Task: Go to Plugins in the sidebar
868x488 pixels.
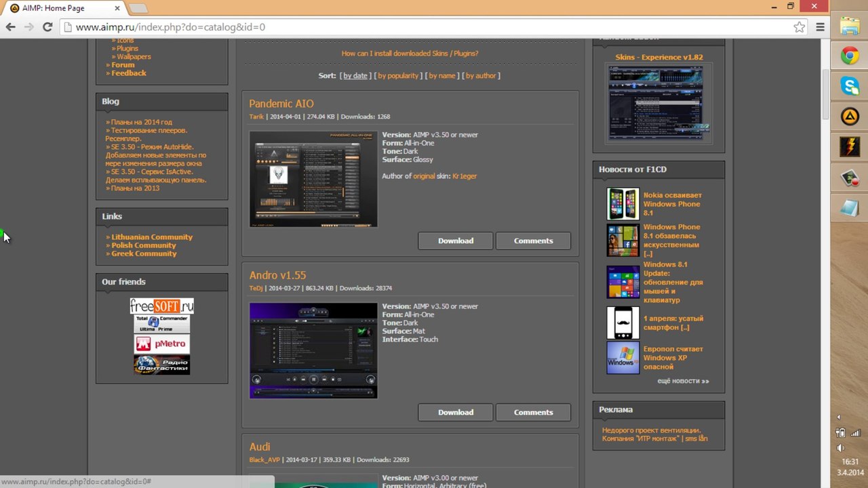Action: click(127, 49)
